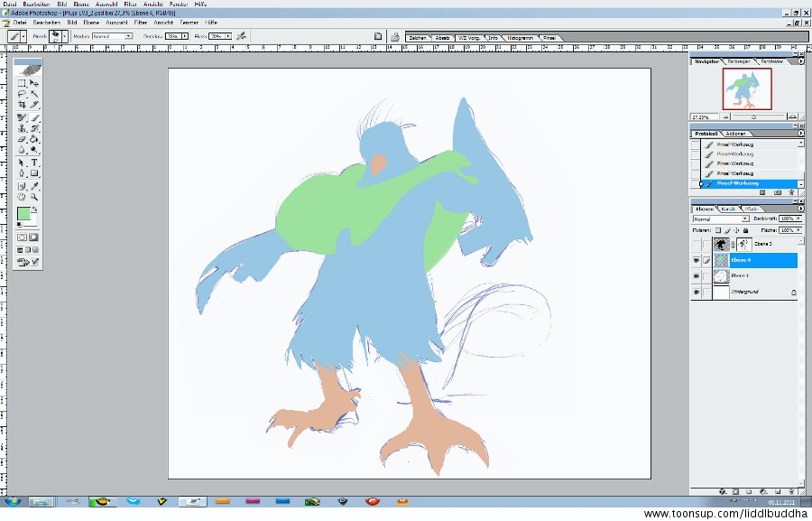The height and width of the screenshot is (521, 812).
Task: Select the Type tool
Action: (34, 163)
